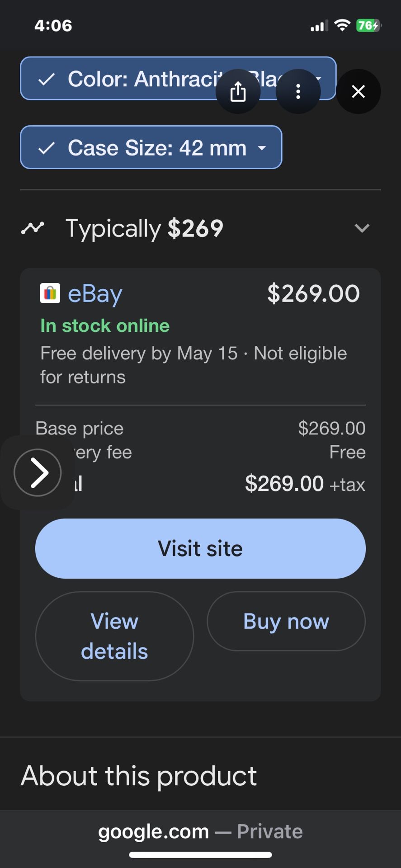The width and height of the screenshot is (401, 868).
Task: Toggle the Color Anthracite filter checkmark
Action: pos(47,80)
